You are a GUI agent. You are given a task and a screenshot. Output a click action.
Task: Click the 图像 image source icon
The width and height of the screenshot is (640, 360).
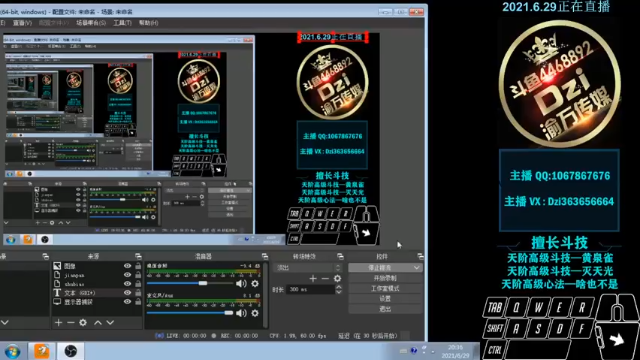pyautogui.click(x=57, y=266)
